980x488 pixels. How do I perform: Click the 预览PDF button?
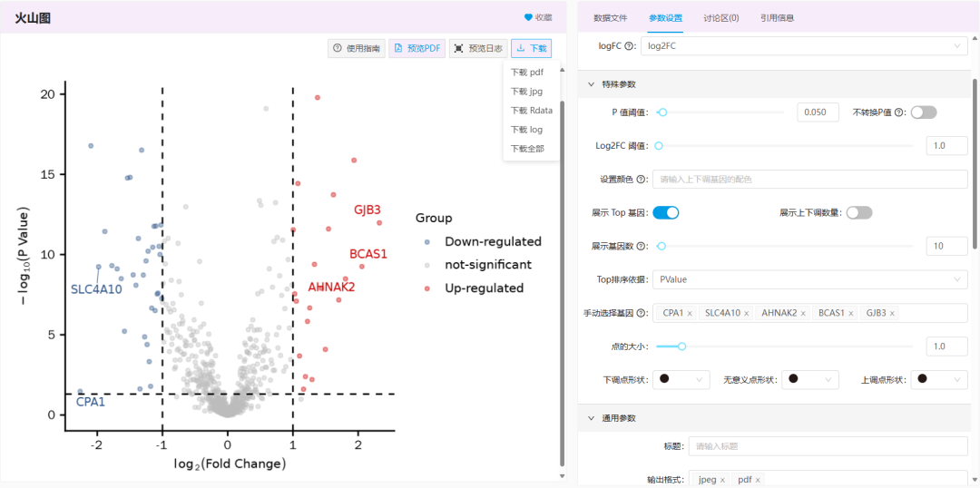tap(416, 48)
